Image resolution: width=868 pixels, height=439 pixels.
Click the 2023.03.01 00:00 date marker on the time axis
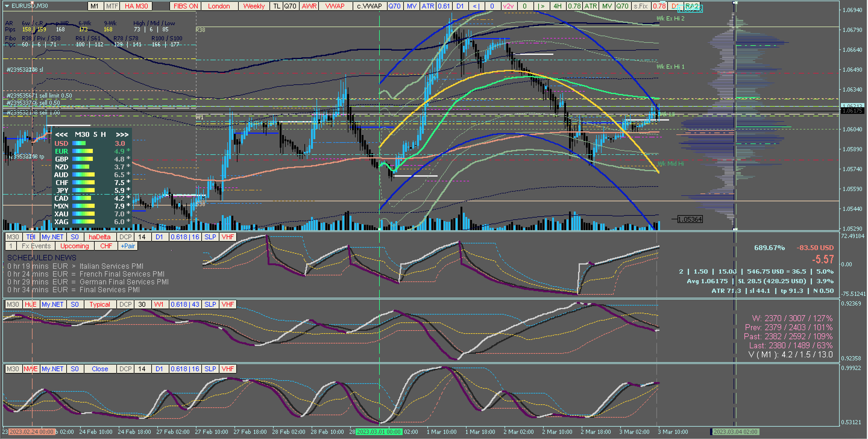click(379, 432)
